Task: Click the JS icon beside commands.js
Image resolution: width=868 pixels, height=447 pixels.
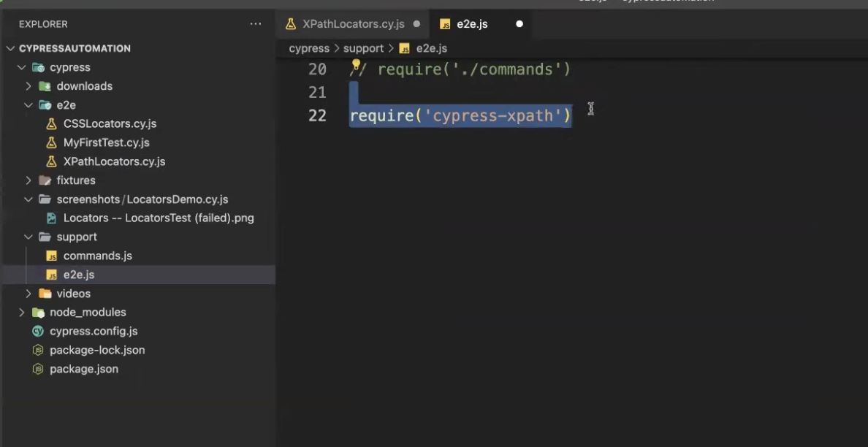Action: [x=51, y=256]
